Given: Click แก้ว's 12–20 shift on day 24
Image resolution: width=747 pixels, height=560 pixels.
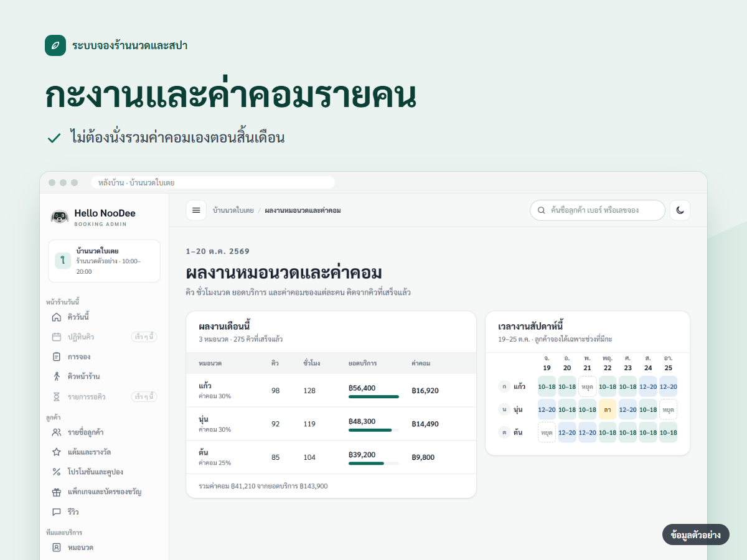Looking at the screenshot, I should click(648, 386).
